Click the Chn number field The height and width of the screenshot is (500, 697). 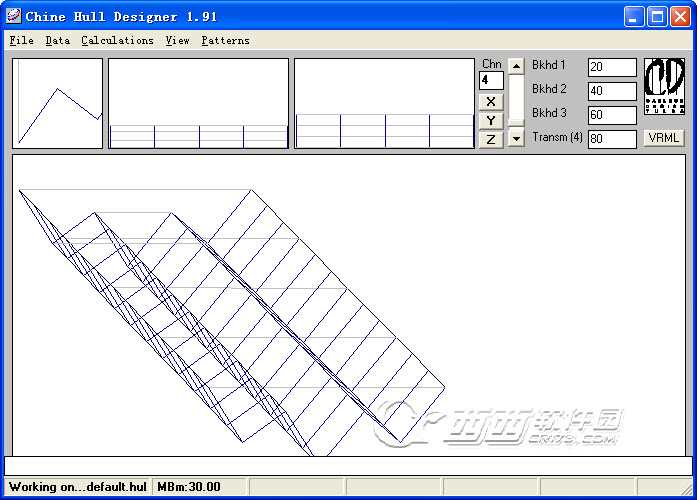pos(491,80)
